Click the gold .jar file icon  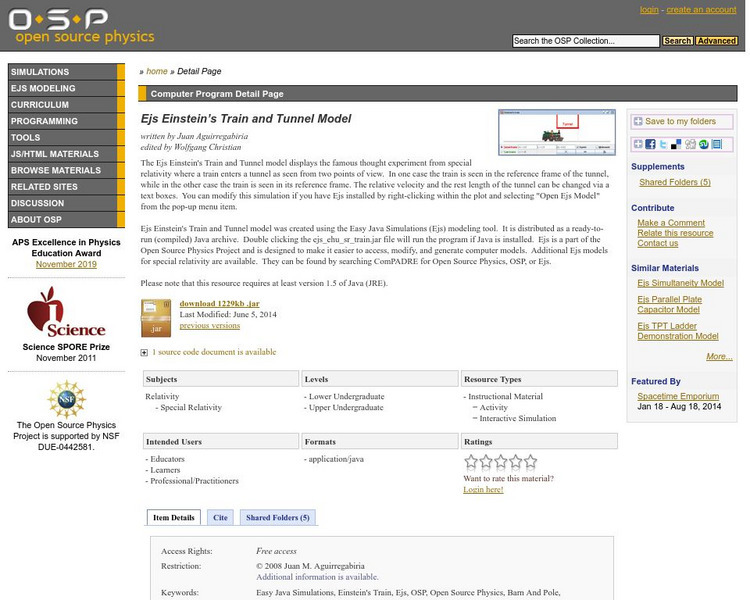point(155,318)
